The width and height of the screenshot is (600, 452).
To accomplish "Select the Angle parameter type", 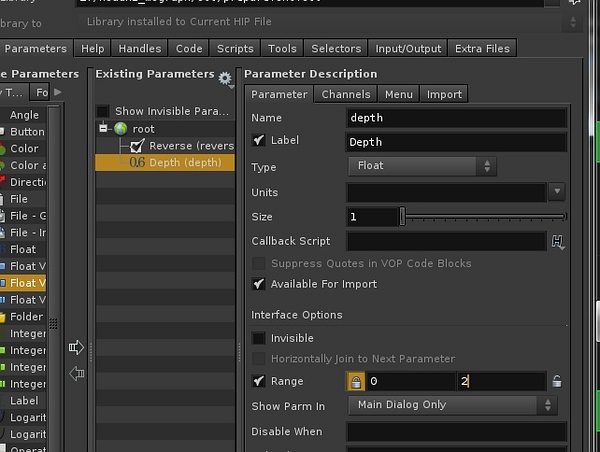I will [23, 115].
